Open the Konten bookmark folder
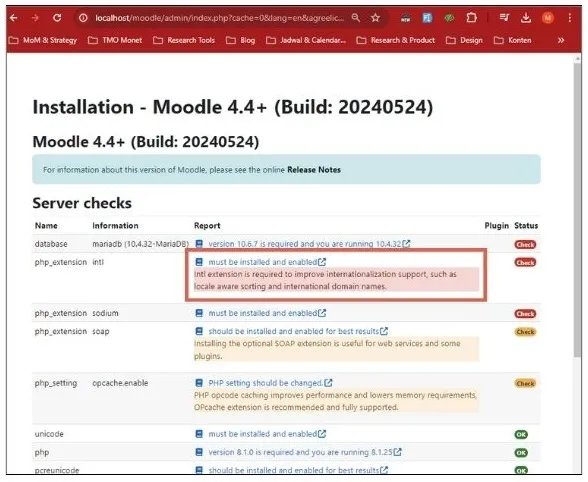The image size is (588, 482). pos(513,40)
